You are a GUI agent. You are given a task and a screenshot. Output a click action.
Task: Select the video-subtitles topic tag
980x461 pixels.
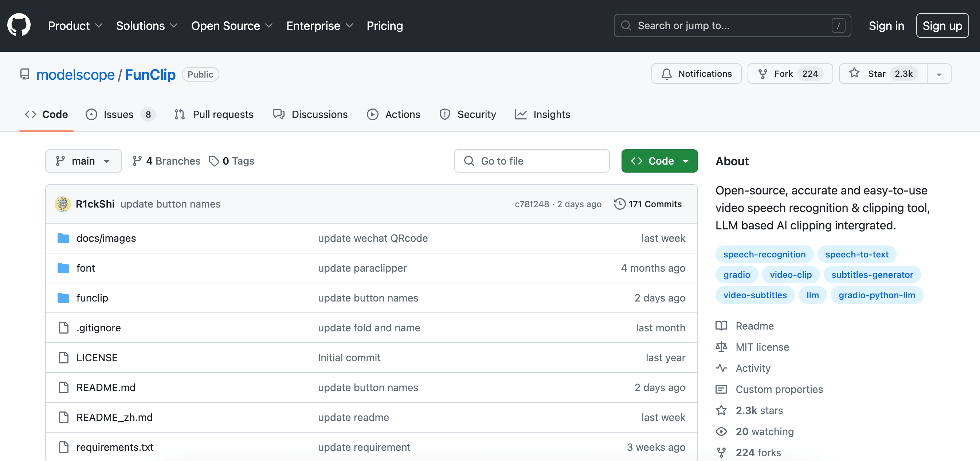click(x=754, y=295)
